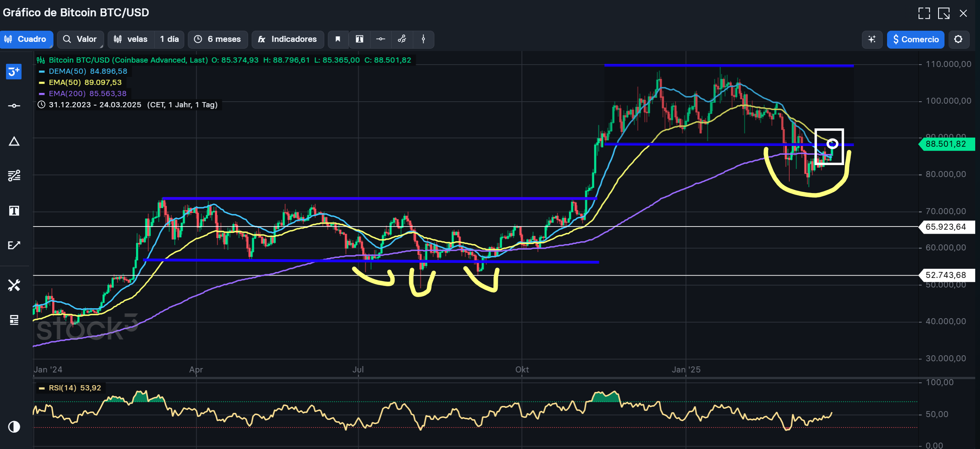Open the Cuadro dropdown
This screenshot has height=449, width=980.
[26, 39]
